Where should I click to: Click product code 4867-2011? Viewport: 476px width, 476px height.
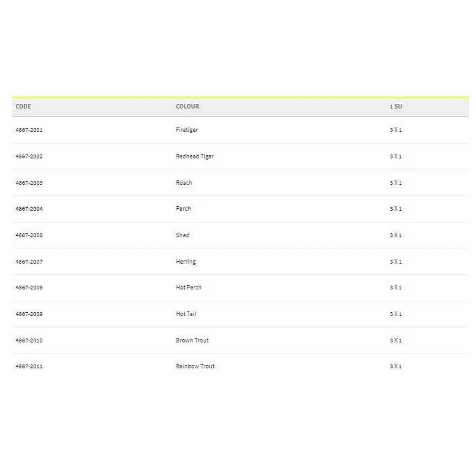pyautogui.click(x=29, y=367)
